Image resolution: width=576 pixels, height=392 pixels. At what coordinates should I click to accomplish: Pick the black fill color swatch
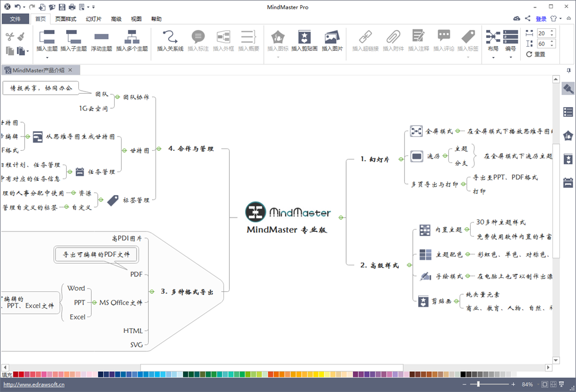[x=463, y=374]
